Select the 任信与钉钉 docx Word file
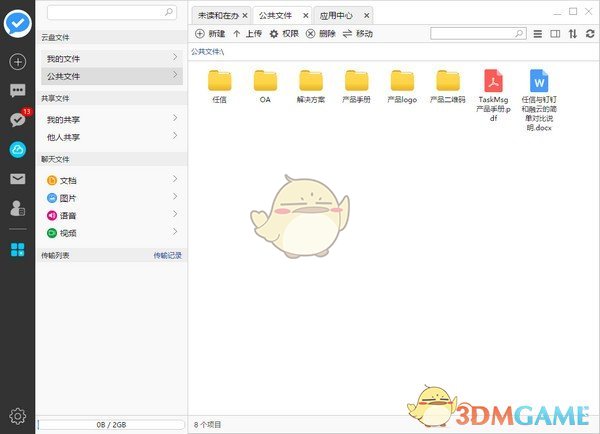The height and width of the screenshot is (434, 600). (539, 100)
